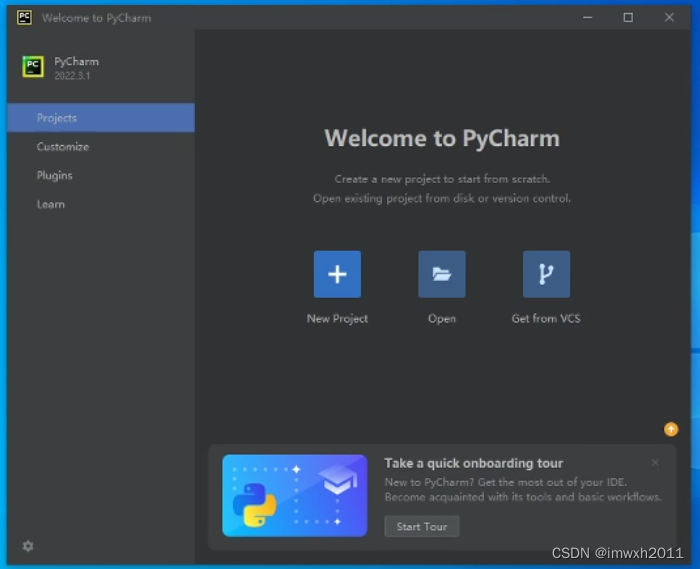Click the Get from VCS branch icon
The height and width of the screenshot is (569, 700).
click(x=546, y=274)
